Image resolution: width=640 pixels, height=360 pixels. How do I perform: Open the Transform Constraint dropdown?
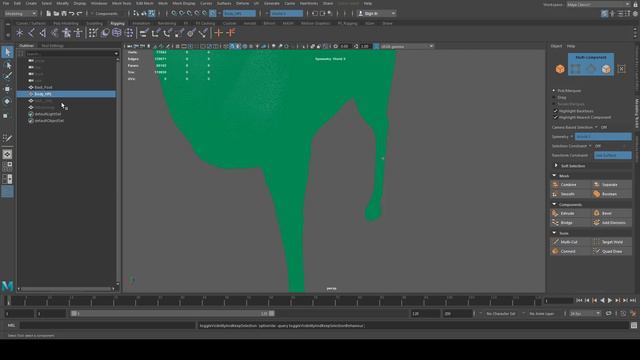pyautogui.click(x=612, y=156)
